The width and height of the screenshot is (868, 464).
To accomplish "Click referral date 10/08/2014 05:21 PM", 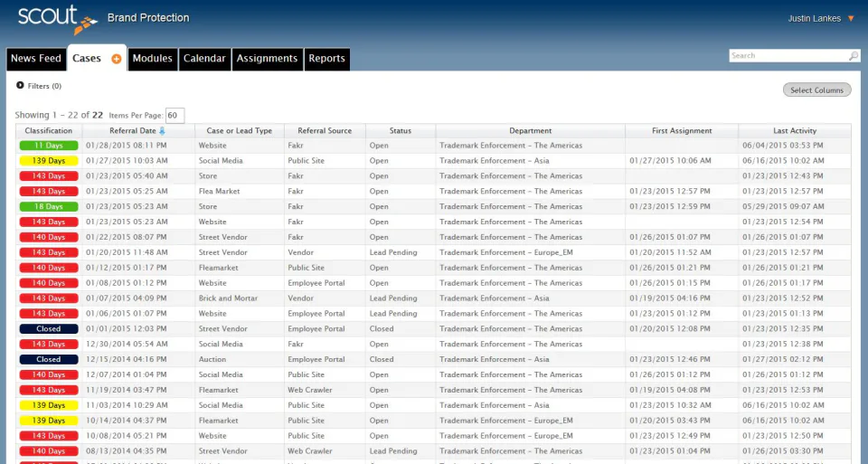I will tap(127, 436).
